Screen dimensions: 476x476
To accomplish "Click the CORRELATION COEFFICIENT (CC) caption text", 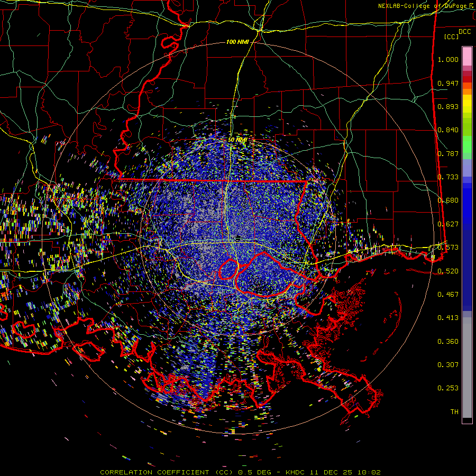I will click(167, 472).
